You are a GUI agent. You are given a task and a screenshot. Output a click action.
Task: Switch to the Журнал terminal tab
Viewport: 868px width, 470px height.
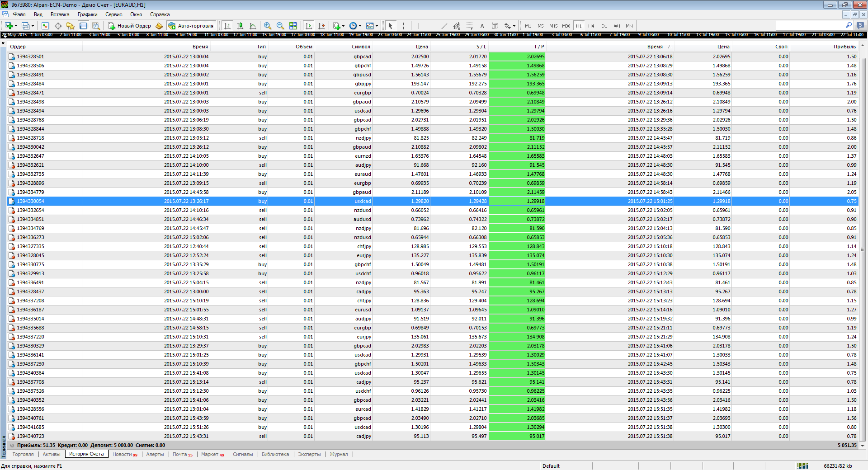click(339, 454)
